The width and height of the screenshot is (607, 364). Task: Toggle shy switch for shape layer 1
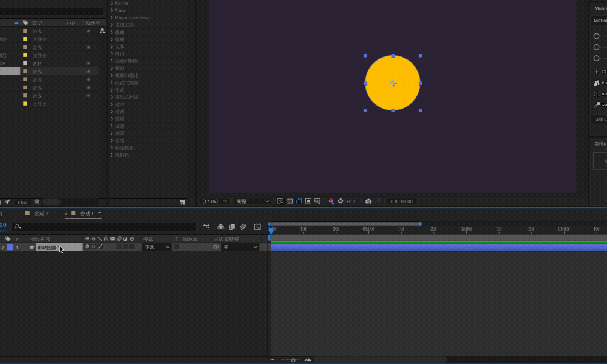(x=87, y=247)
